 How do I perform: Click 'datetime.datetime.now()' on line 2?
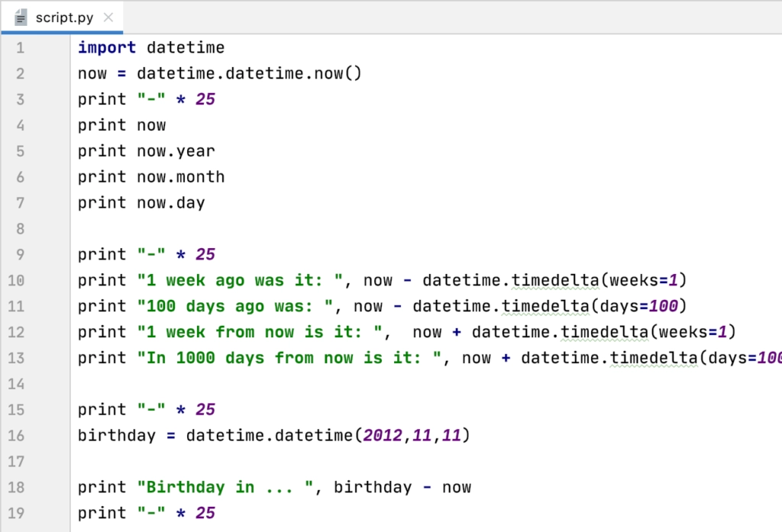coord(249,74)
